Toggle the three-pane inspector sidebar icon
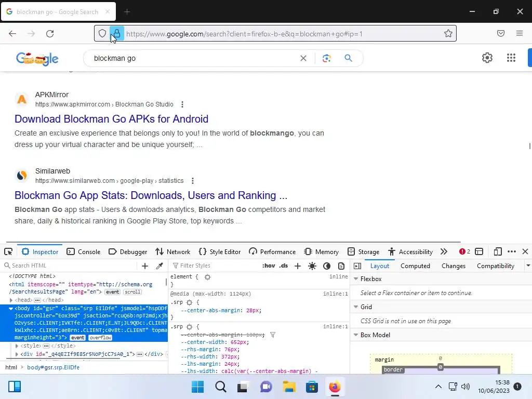 coord(357,266)
